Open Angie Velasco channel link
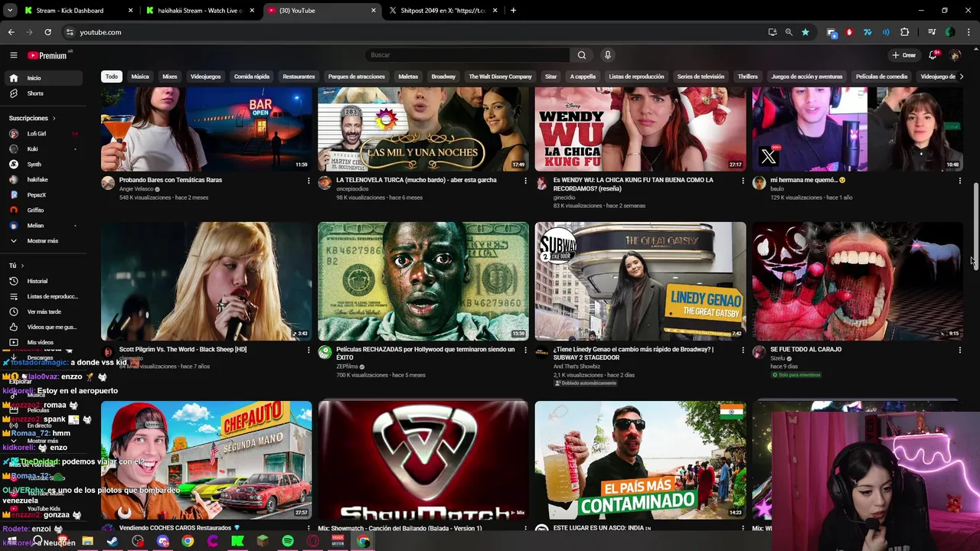Image resolution: width=980 pixels, height=551 pixels. click(136, 189)
